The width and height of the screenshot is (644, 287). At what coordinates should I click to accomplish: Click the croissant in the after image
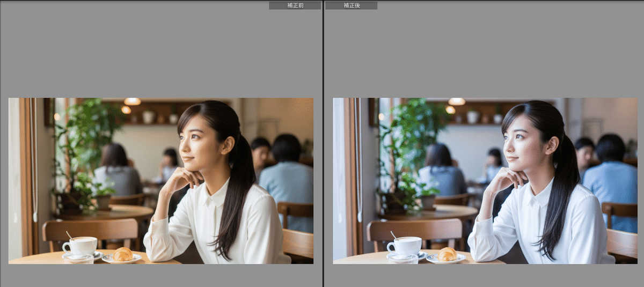coord(448,254)
